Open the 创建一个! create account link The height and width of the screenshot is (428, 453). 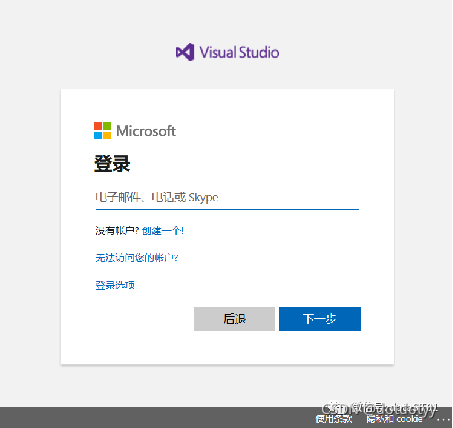[x=163, y=230]
